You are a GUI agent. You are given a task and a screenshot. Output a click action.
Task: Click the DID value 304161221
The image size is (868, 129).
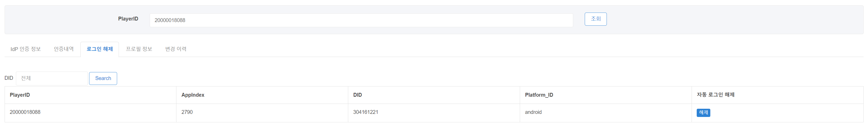pos(365,112)
